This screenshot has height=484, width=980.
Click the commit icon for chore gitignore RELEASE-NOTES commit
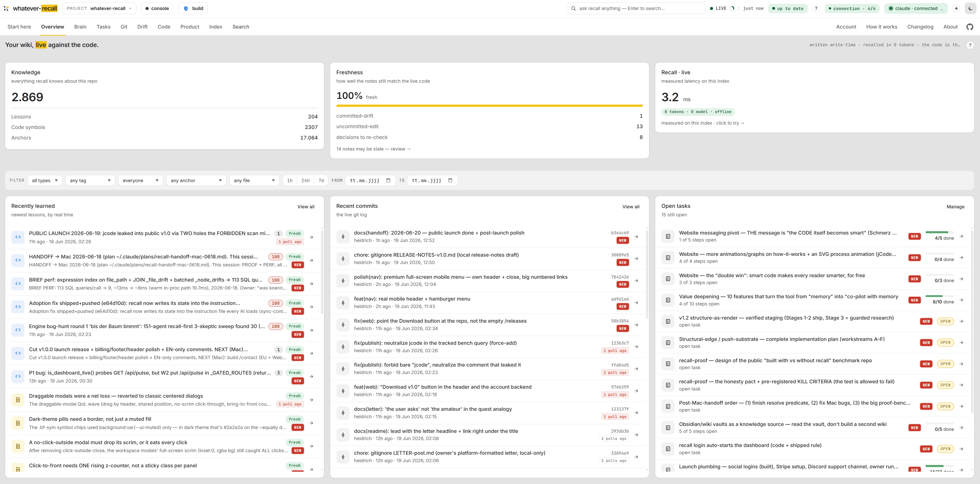click(343, 258)
